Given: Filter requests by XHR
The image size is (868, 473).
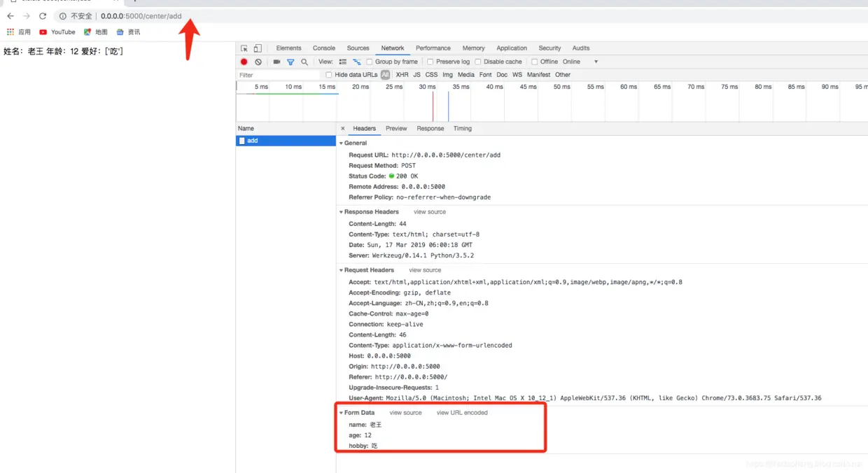Looking at the screenshot, I should (402, 75).
